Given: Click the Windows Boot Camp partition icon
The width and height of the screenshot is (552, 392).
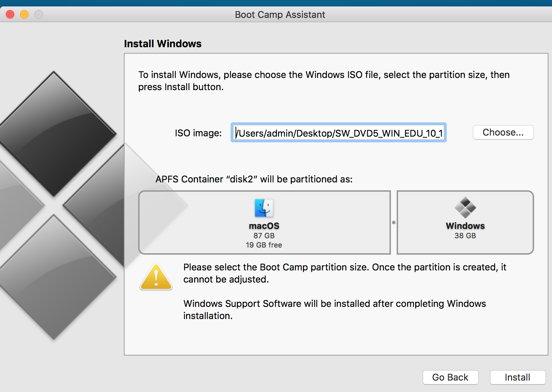Looking at the screenshot, I should point(465,207).
